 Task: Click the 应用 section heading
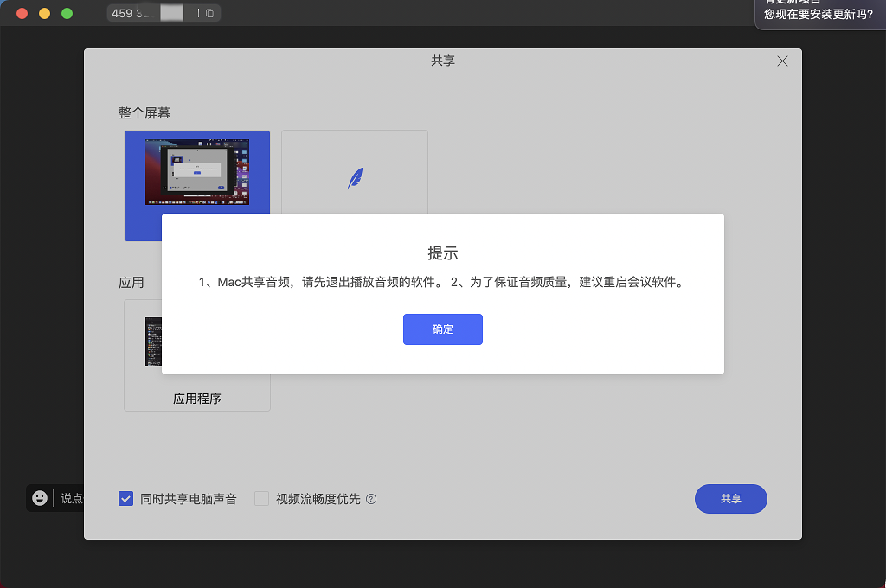click(x=132, y=283)
